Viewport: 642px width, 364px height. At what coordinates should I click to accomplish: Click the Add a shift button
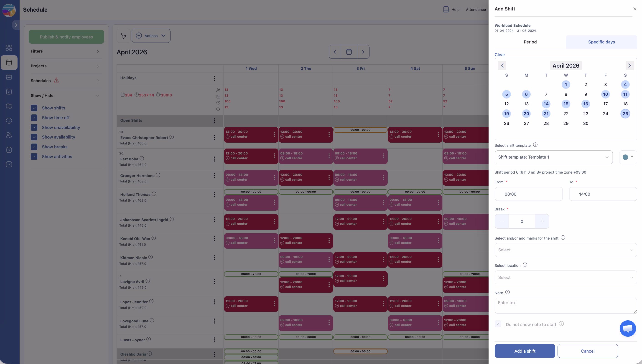click(x=525, y=351)
